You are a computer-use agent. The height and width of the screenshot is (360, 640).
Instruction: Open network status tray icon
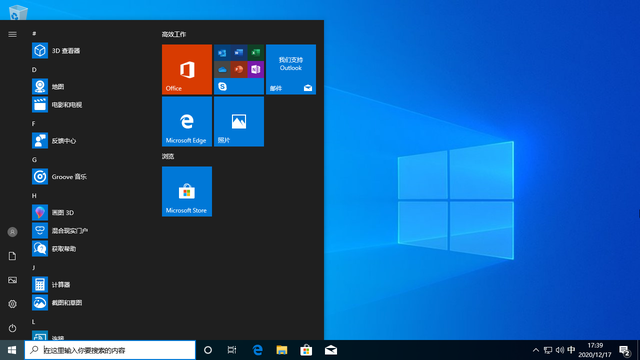pyautogui.click(x=548, y=350)
